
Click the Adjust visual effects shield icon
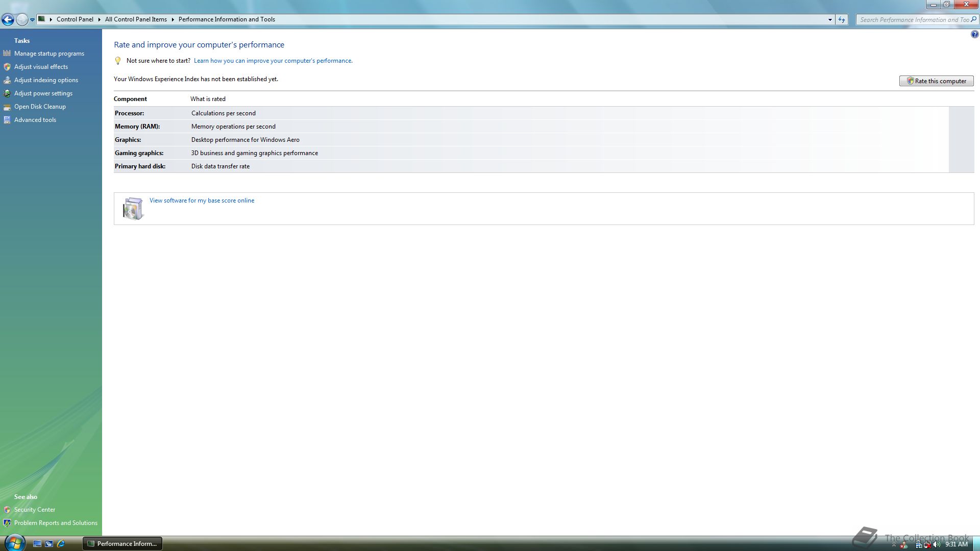point(7,67)
